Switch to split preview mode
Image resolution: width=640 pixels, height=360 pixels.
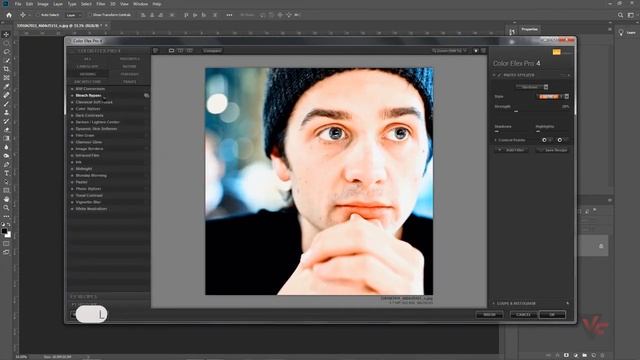coord(180,51)
